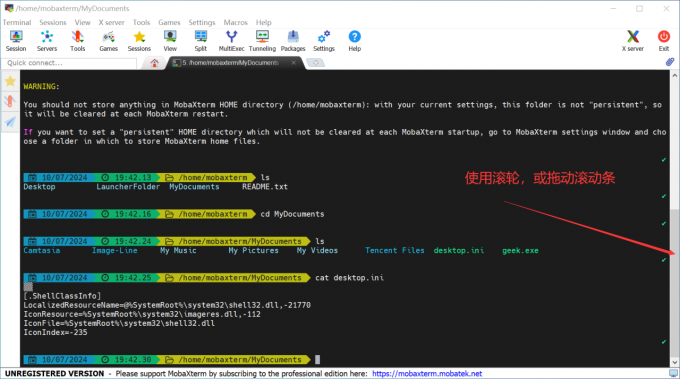Open the X server menu
The width and height of the screenshot is (680, 379).
click(x=111, y=23)
